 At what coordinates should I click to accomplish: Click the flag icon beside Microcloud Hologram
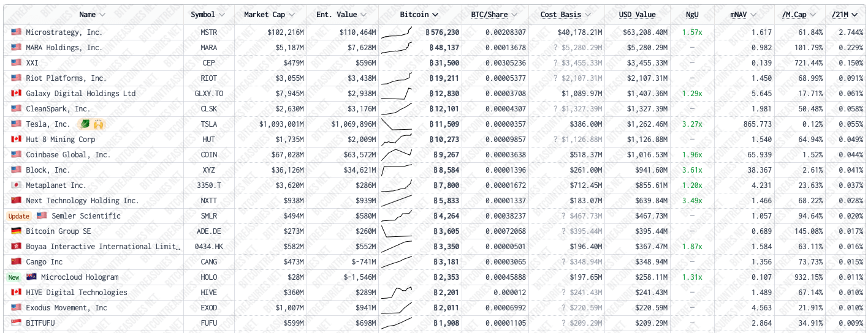click(x=31, y=277)
